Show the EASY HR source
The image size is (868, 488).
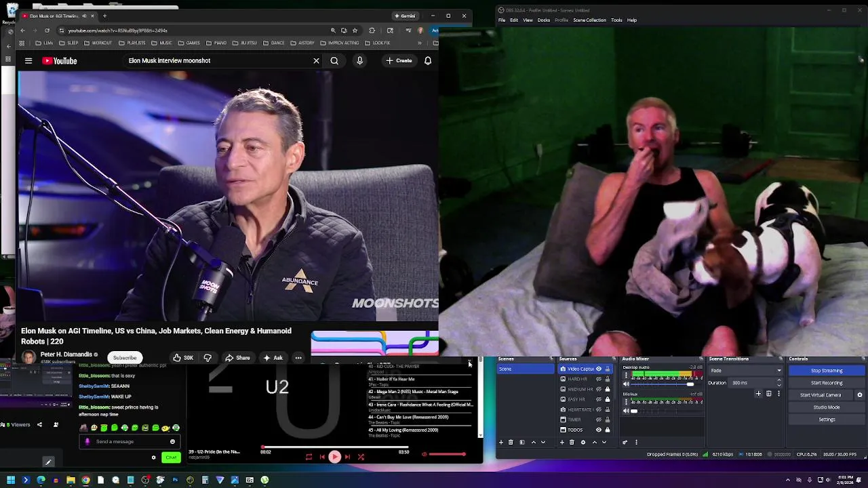point(599,399)
